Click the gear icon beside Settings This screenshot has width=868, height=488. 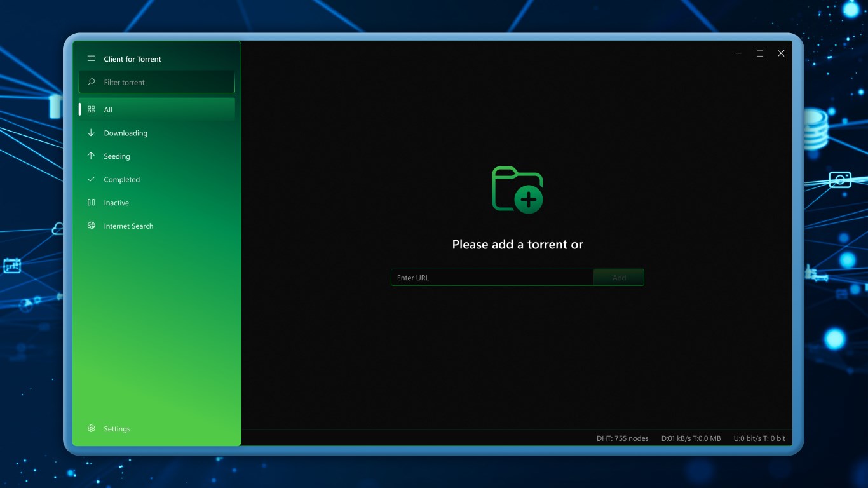(x=91, y=429)
